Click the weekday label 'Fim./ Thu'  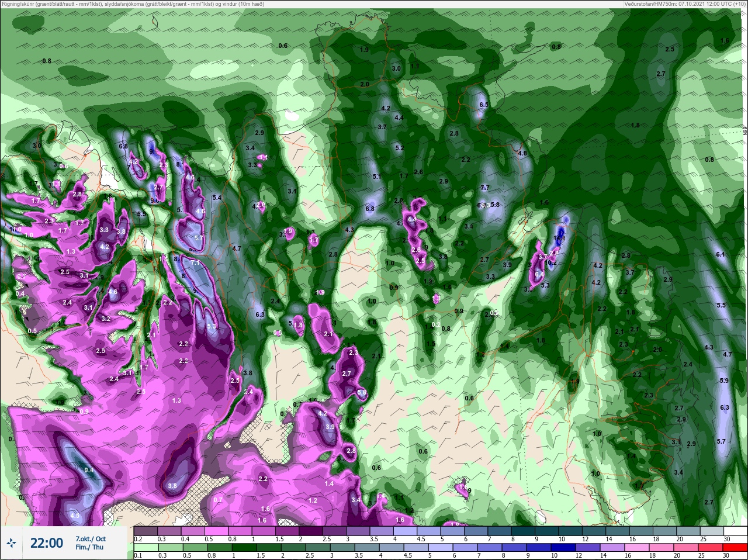(89, 547)
